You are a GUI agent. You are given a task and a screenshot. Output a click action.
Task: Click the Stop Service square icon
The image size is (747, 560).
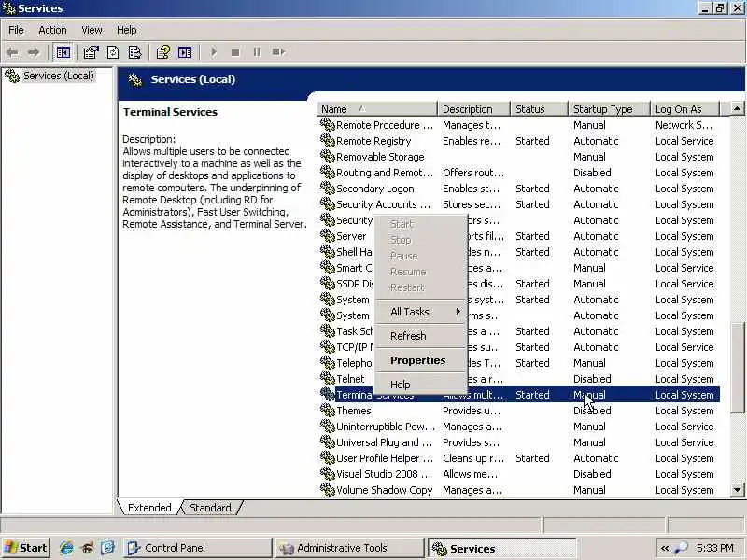[235, 52]
